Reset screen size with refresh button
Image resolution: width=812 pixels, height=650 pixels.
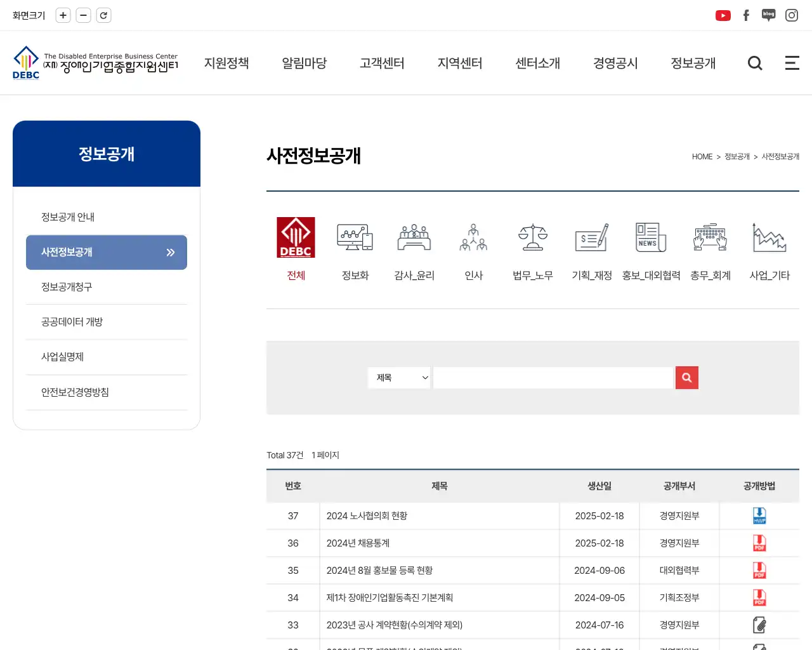coord(103,15)
